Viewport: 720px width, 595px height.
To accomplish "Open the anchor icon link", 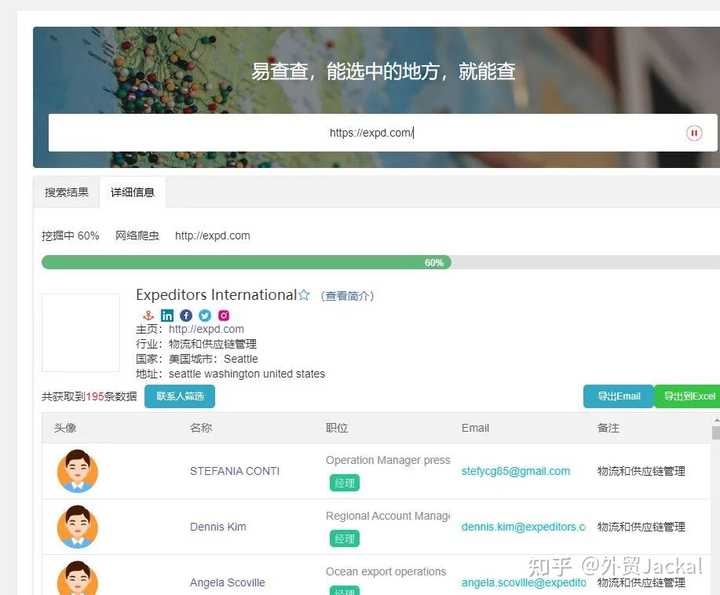I will 148,315.
